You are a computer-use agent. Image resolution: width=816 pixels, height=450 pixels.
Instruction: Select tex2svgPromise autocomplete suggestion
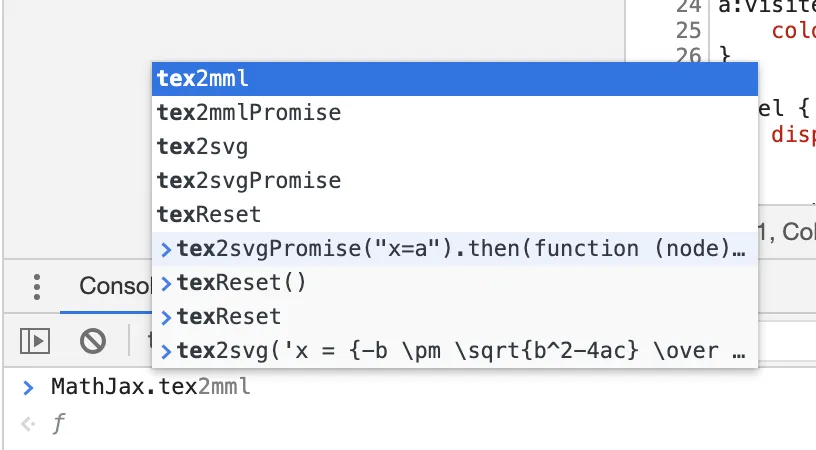pos(455,181)
